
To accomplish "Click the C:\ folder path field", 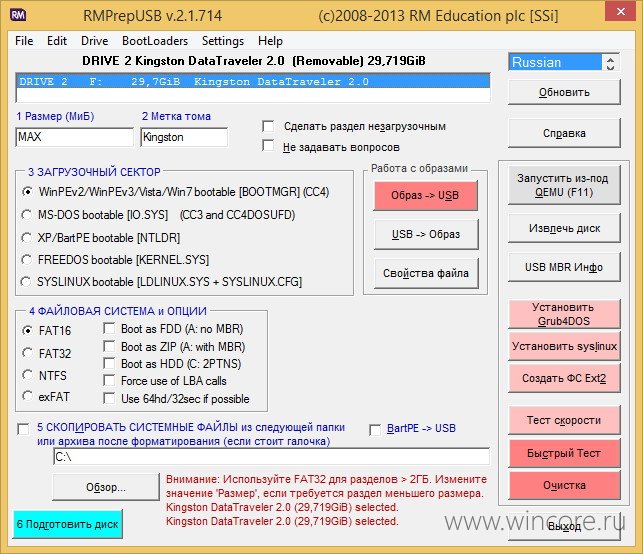I will [x=271, y=456].
